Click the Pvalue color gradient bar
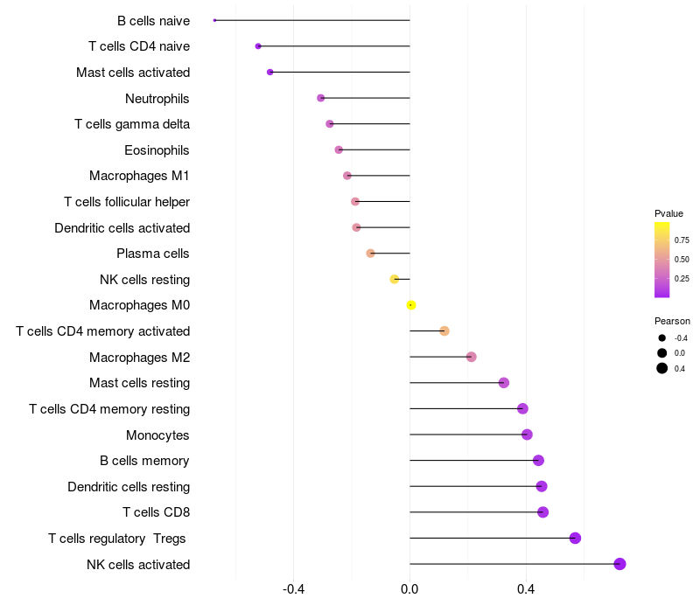Image resolution: width=700 pixels, height=612 pixels. point(661,260)
